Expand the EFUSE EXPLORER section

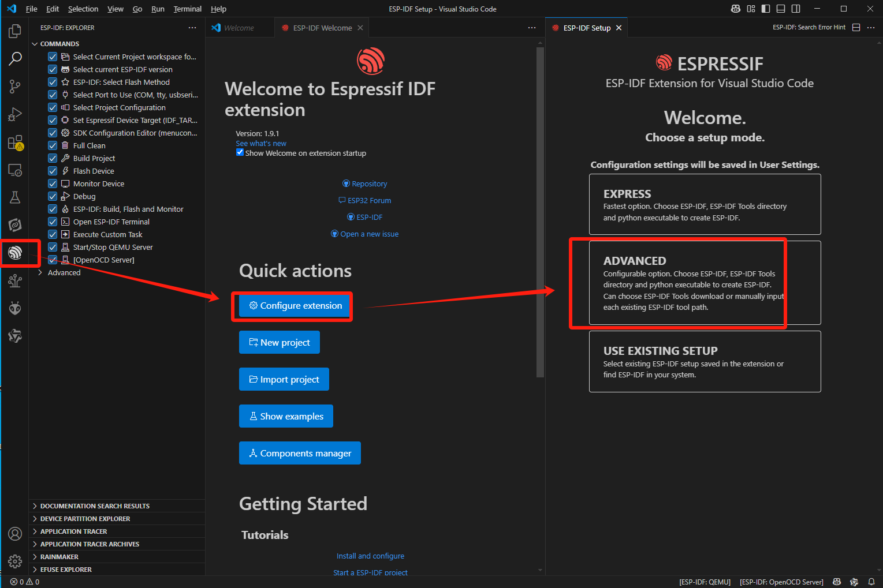click(x=117, y=570)
